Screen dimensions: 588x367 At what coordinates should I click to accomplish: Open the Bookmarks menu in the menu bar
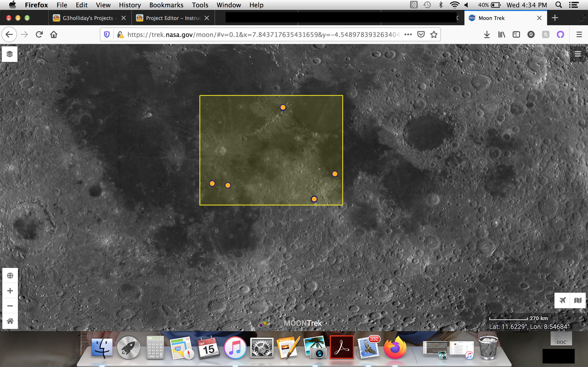[x=166, y=5]
